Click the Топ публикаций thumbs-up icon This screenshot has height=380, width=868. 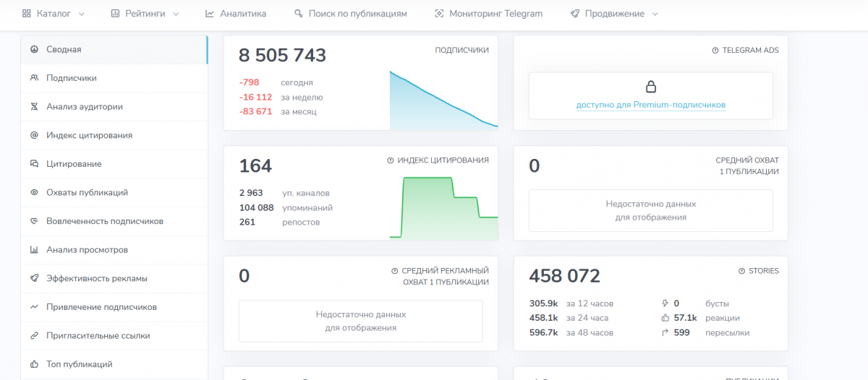click(x=34, y=364)
